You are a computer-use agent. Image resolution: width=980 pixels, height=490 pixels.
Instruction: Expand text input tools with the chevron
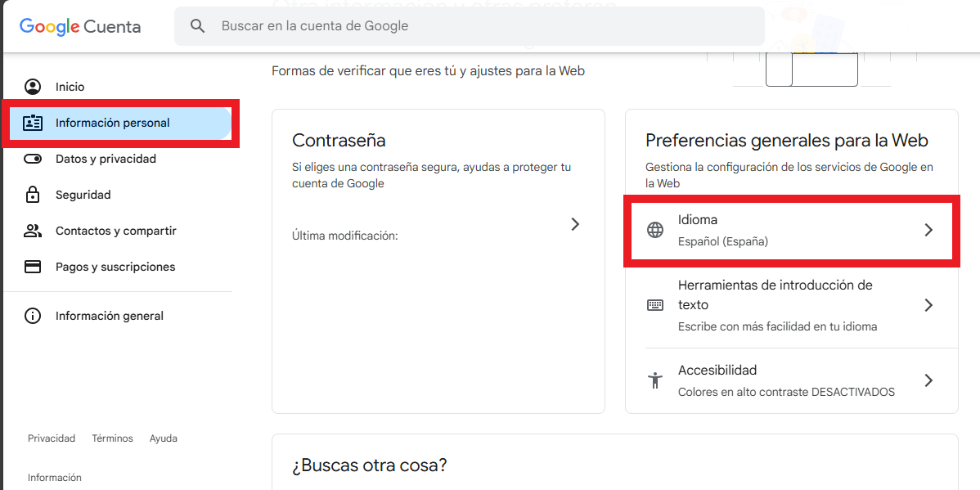click(928, 305)
